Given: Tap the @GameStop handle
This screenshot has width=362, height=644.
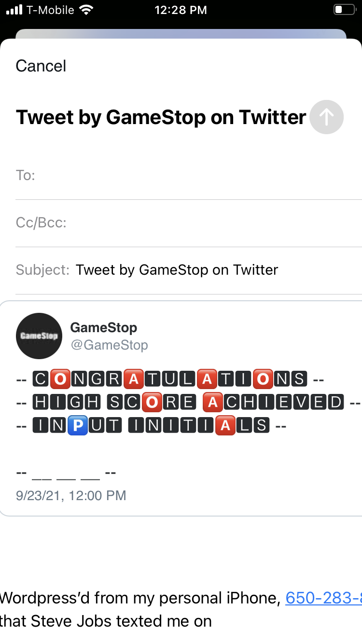Looking at the screenshot, I should click(109, 345).
